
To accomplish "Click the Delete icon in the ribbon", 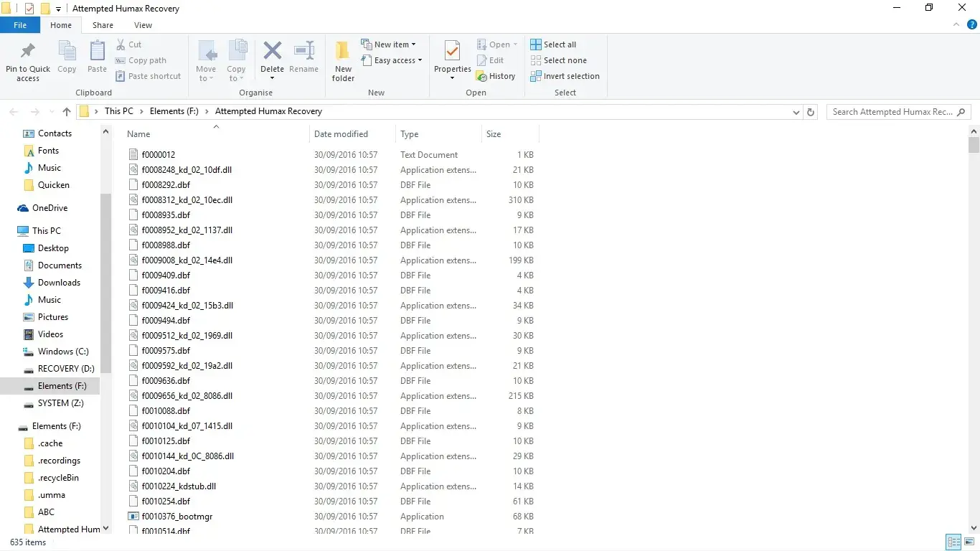I will 272,52.
